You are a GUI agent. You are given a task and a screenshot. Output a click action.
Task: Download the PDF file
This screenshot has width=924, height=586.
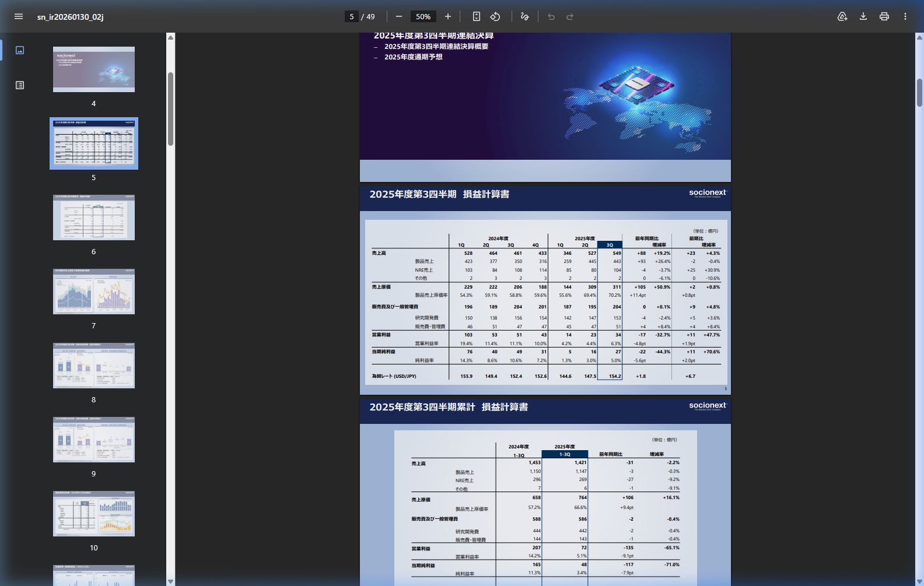(x=863, y=16)
